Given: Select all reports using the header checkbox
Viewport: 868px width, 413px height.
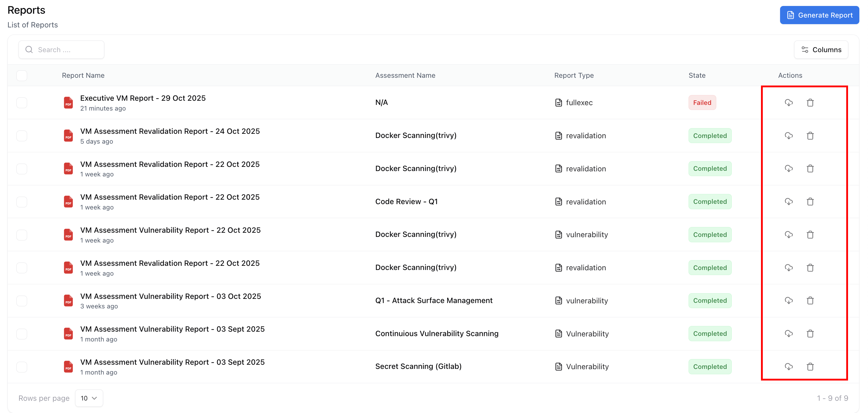Looking at the screenshot, I should pyautogui.click(x=21, y=75).
